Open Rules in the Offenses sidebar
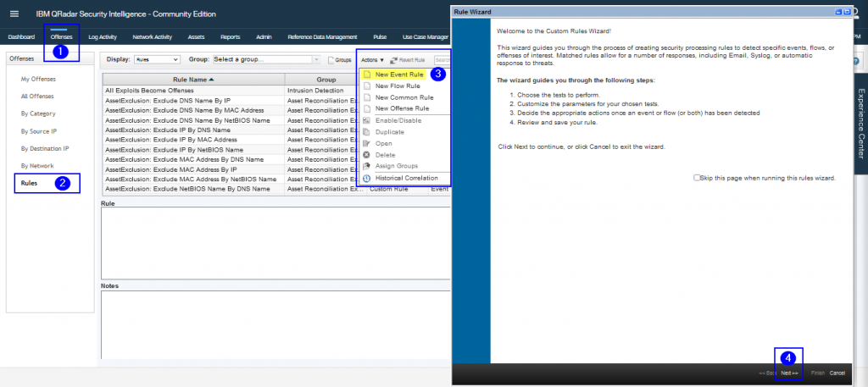 pos(30,183)
